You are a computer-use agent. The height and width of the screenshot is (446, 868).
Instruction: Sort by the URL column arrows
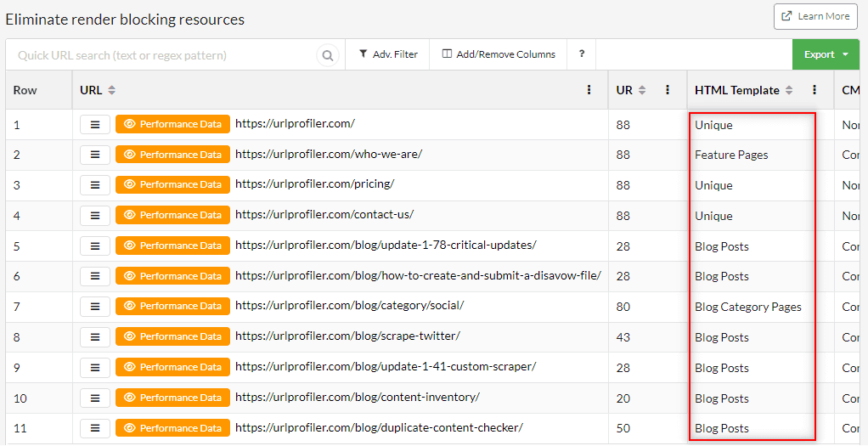click(x=112, y=90)
